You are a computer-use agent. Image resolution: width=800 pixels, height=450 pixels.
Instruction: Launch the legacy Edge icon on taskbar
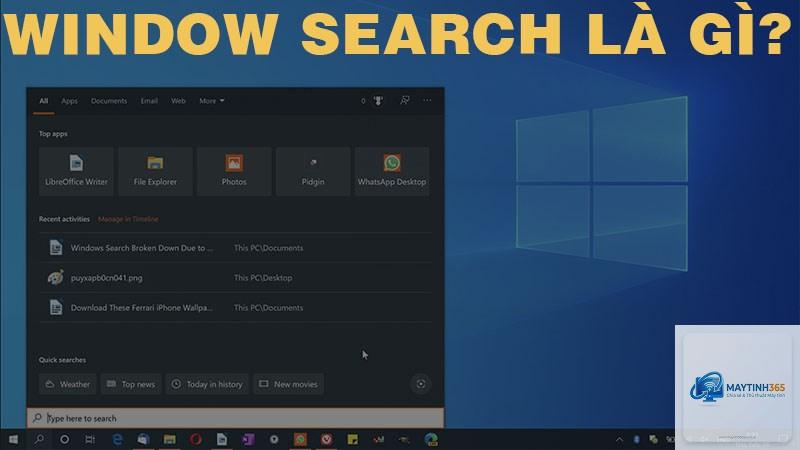117,439
